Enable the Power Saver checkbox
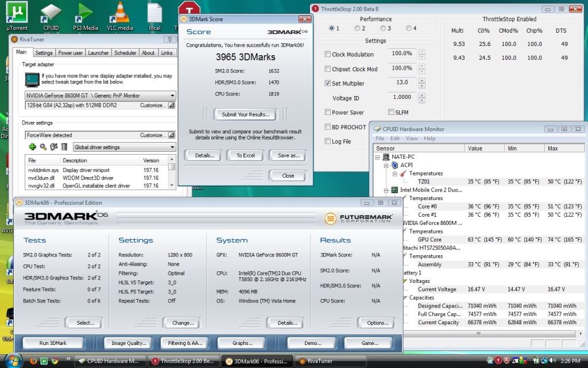This screenshot has height=368, width=588. (x=327, y=112)
